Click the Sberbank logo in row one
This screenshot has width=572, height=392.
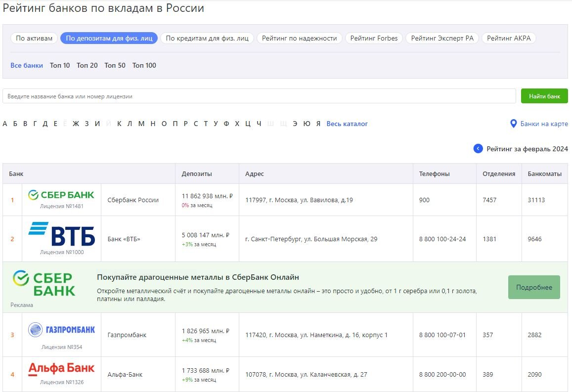point(61,195)
